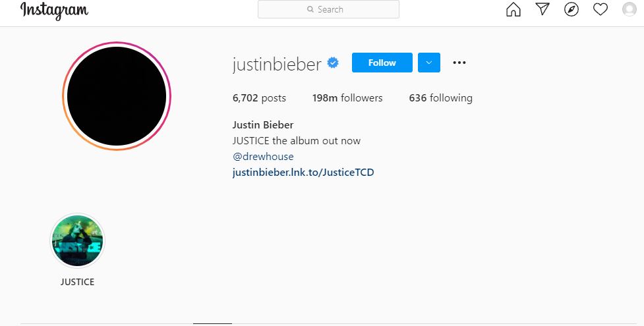Open activity feed heart icon
This screenshot has height=326, width=644.
(x=600, y=9)
